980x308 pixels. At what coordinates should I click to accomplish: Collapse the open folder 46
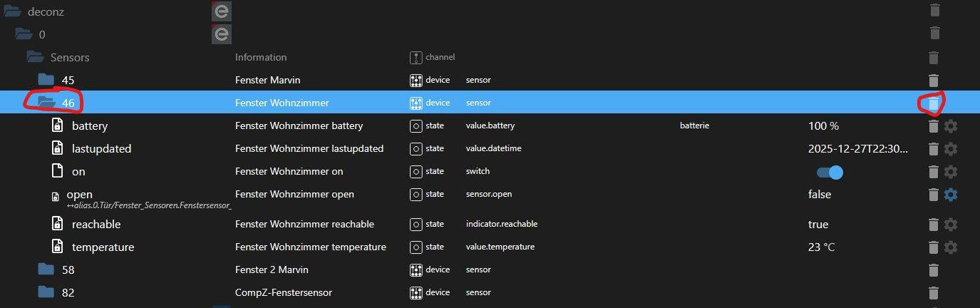pos(46,103)
